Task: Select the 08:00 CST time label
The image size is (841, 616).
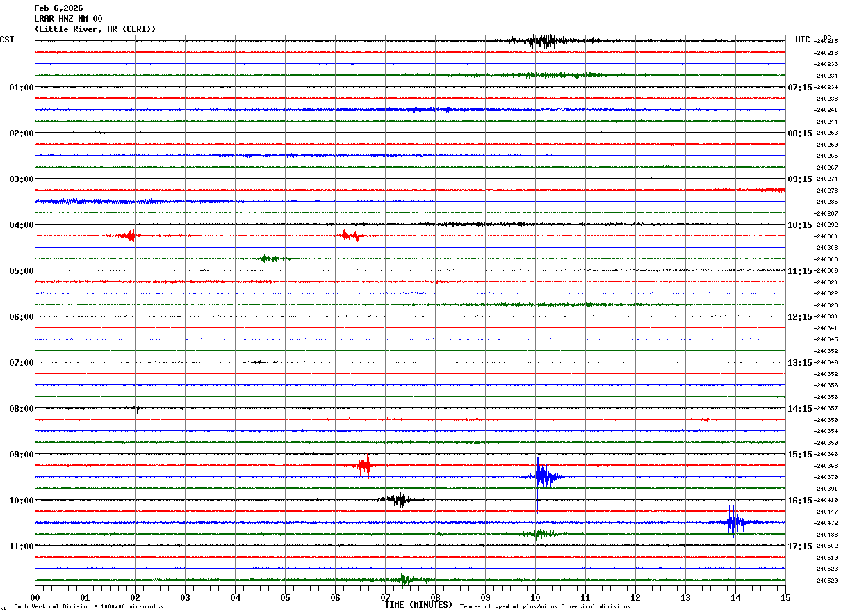Action: [x=22, y=408]
